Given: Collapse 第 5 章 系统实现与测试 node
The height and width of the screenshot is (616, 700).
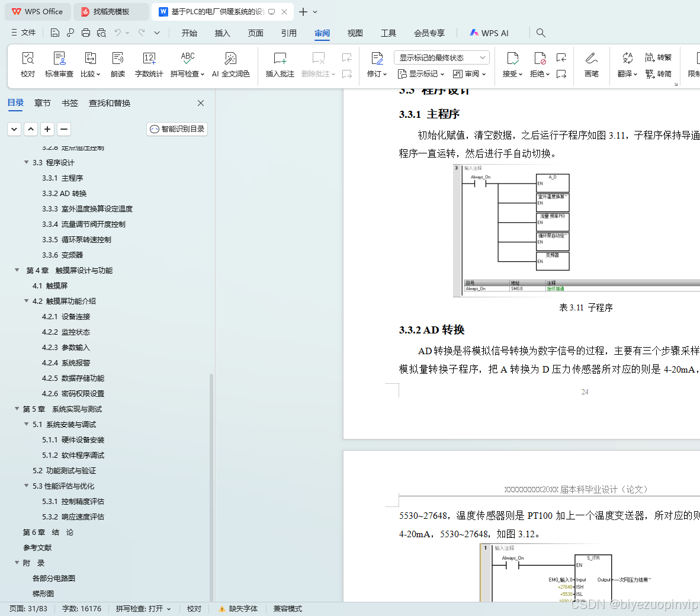Looking at the screenshot, I should [x=17, y=409].
